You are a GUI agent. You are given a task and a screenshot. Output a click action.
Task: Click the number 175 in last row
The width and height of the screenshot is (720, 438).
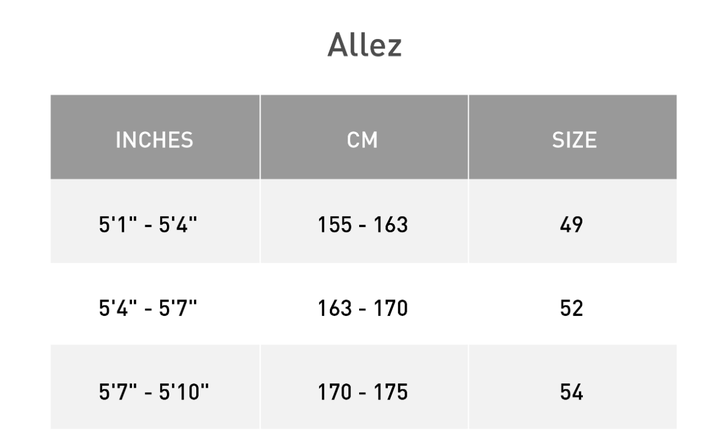(390, 392)
